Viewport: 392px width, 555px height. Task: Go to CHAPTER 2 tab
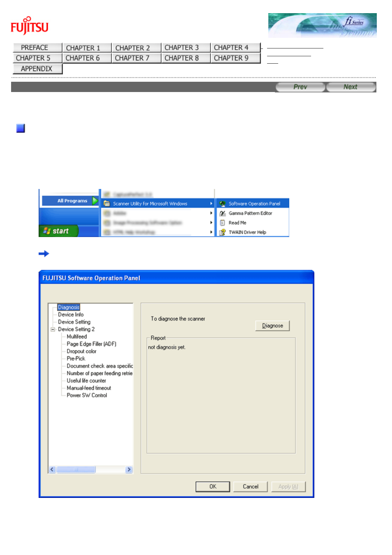pos(136,48)
